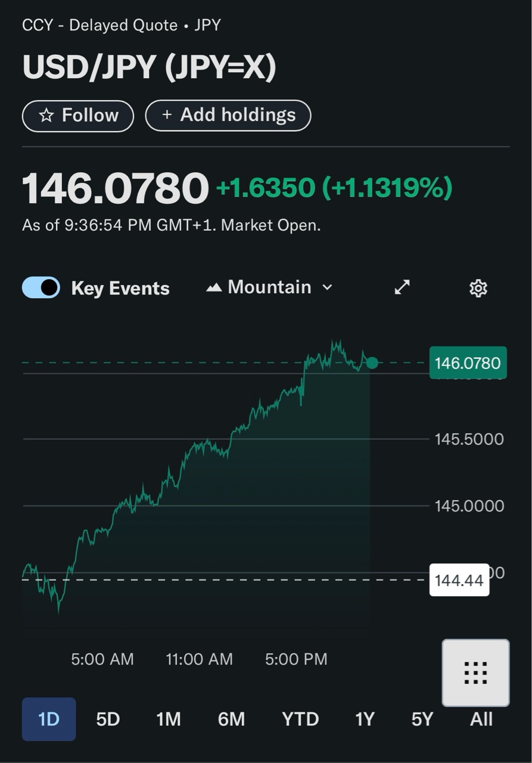The width and height of the screenshot is (532, 763).
Task: Click the grid keypad icon button
Action: click(x=475, y=672)
